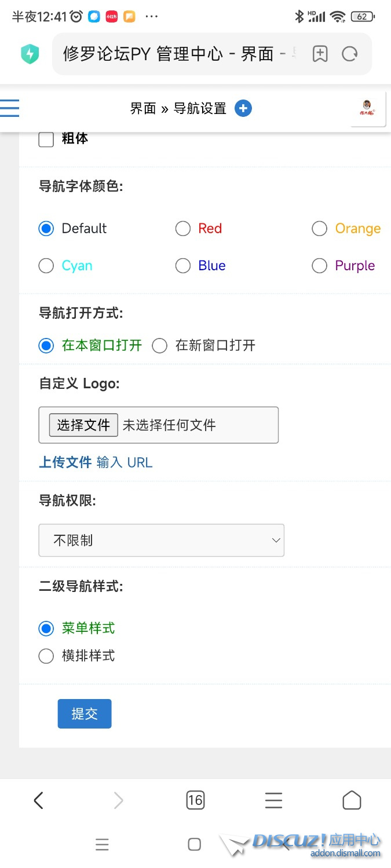Open browser options via the three-line icon
The image size is (391, 868).
pos(273,800)
